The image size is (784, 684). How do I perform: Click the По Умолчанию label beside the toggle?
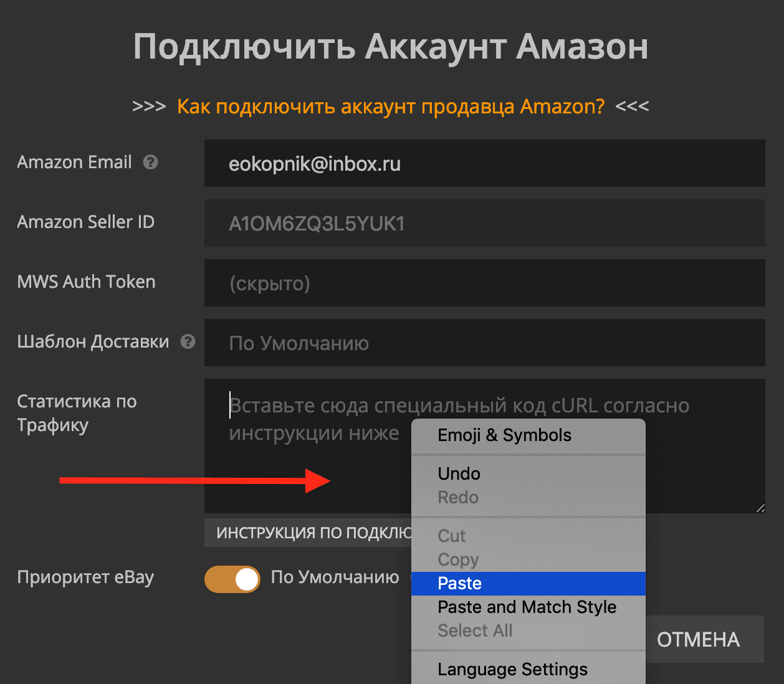tap(335, 577)
